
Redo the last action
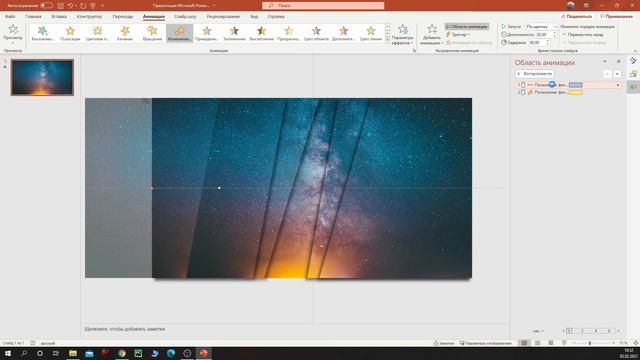pyautogui.click(x=83, y=6)
